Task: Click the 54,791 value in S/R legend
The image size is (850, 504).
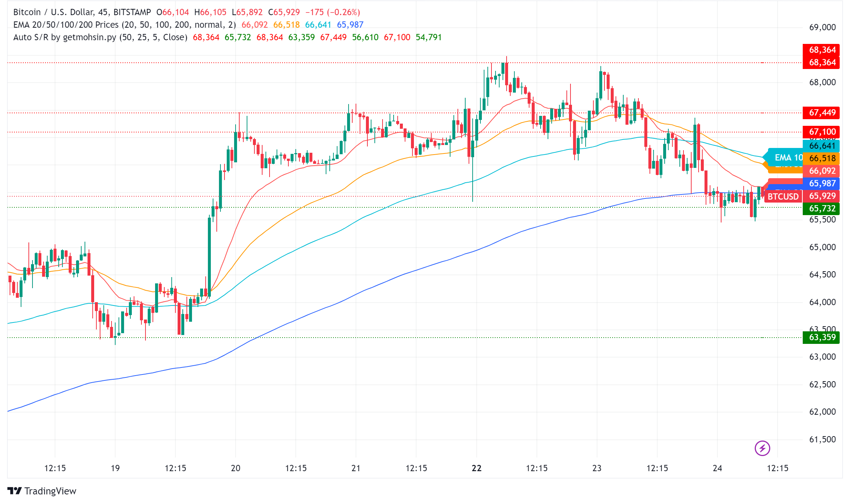Action: point(429,37)
